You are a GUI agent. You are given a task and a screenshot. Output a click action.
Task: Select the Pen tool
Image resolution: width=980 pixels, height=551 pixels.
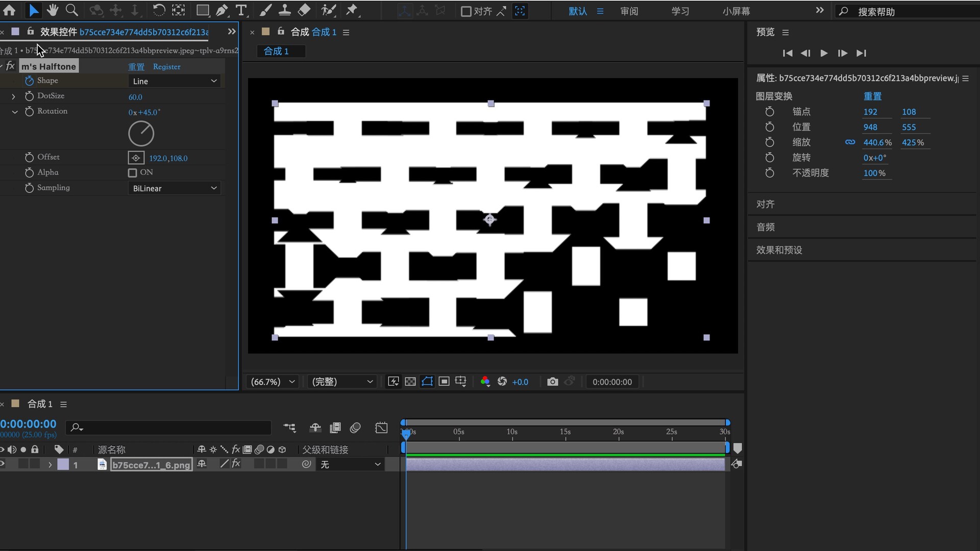[x=222, y=10]
